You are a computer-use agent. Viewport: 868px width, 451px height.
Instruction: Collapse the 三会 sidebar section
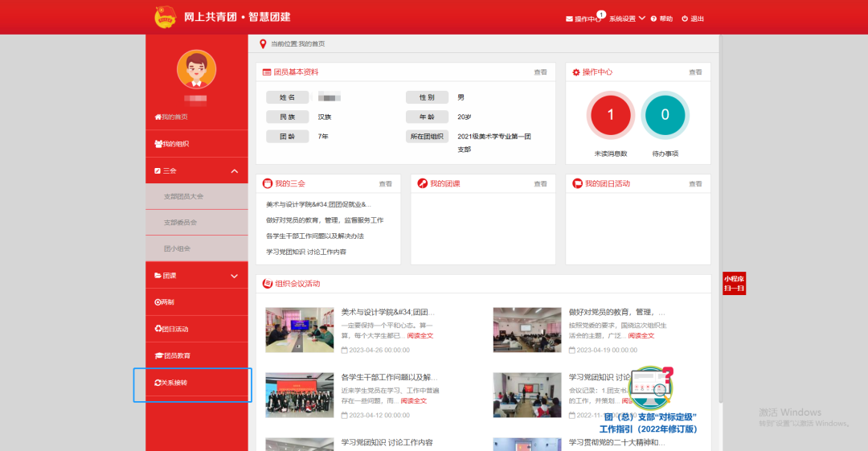(x=234, y=171)
